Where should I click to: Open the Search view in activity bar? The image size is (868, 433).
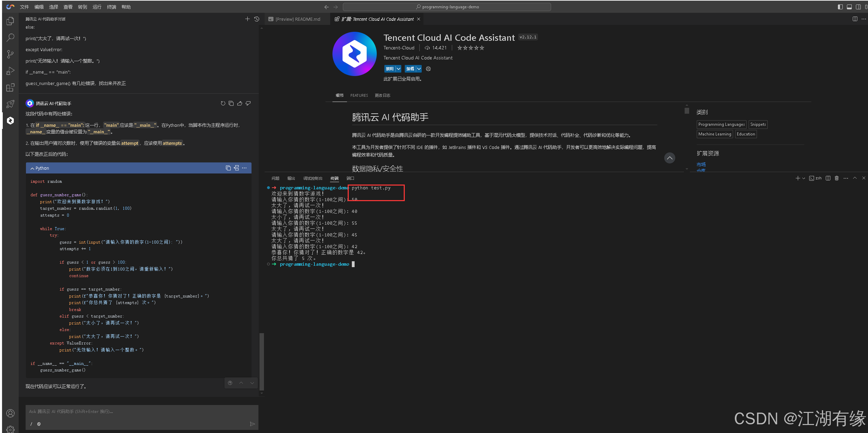click(x=10, y=37)
